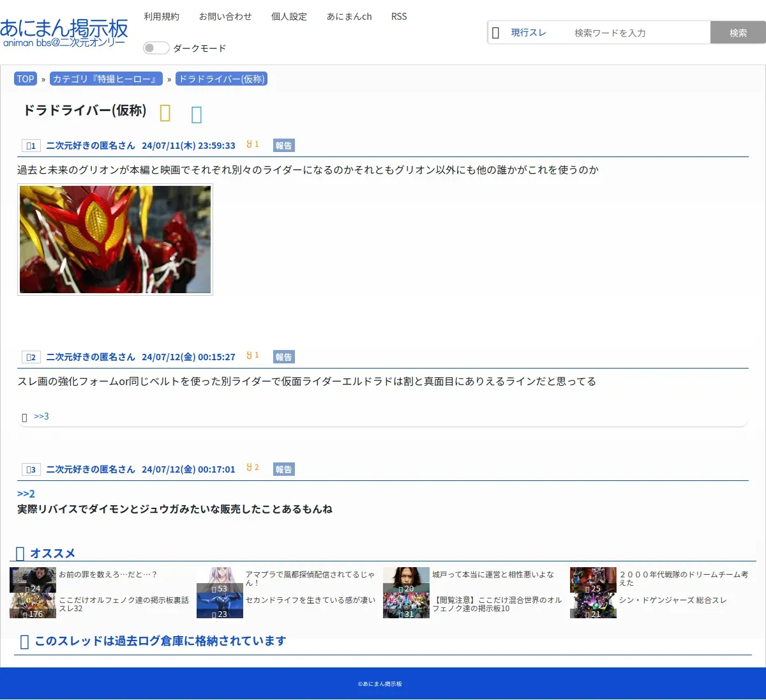Click the thumbnail showing 53 replies
Viewport: 766px width, 700px height.
click(220, 580)
